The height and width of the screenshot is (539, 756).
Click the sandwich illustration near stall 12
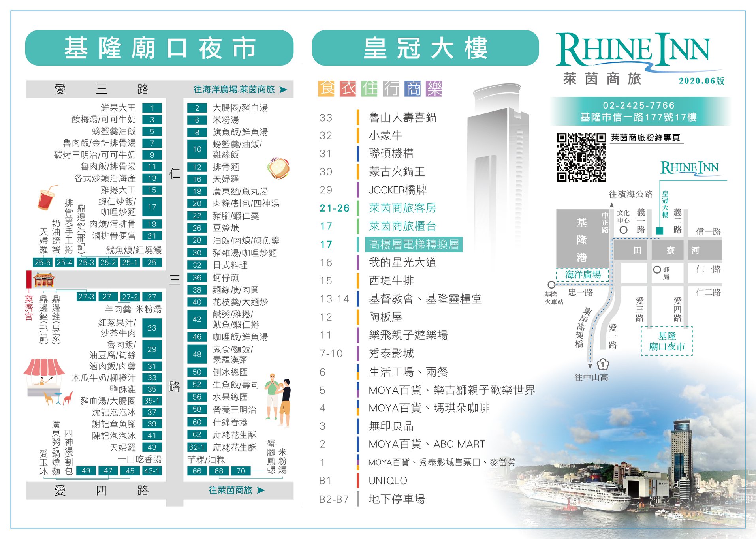(278, 168)
